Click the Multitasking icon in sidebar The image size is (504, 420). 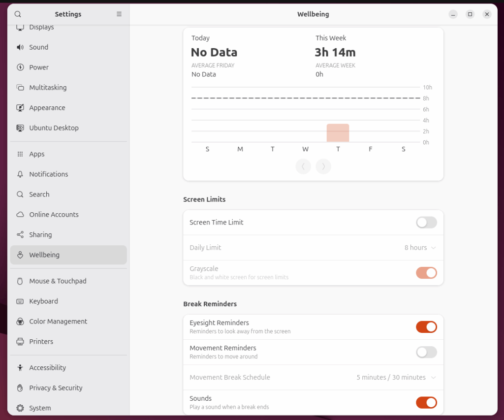coord(20,88)
